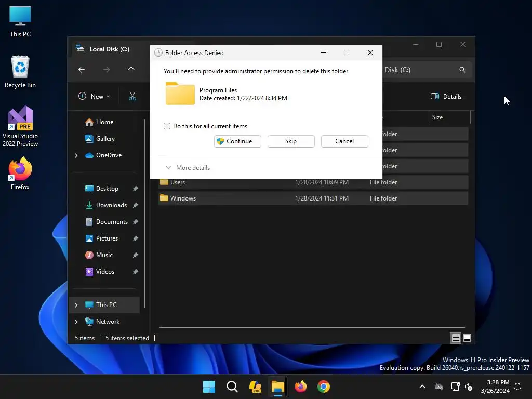
Task: Click the Continue button with shield icon
Action: coord(237,141)
